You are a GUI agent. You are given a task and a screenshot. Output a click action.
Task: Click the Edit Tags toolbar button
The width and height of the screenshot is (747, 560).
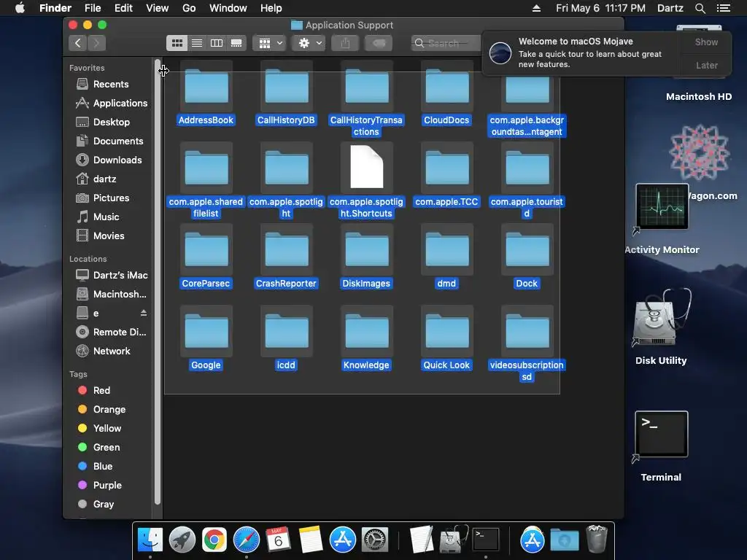(x=379, y=43)
